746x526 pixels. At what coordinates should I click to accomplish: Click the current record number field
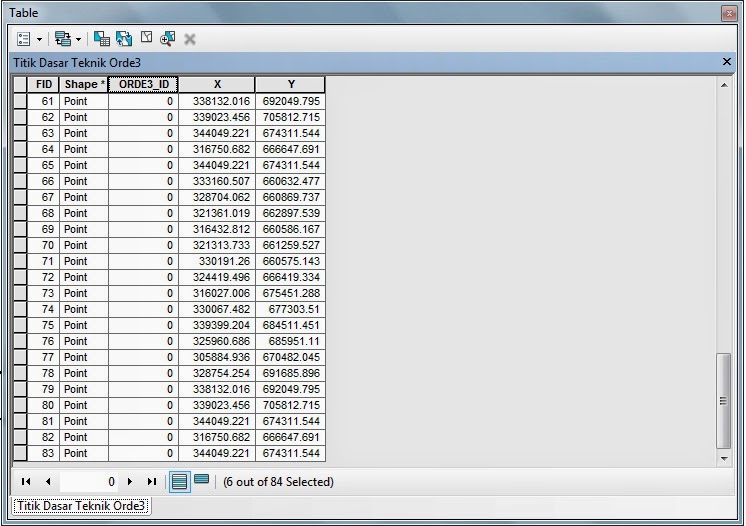point(88,482)
